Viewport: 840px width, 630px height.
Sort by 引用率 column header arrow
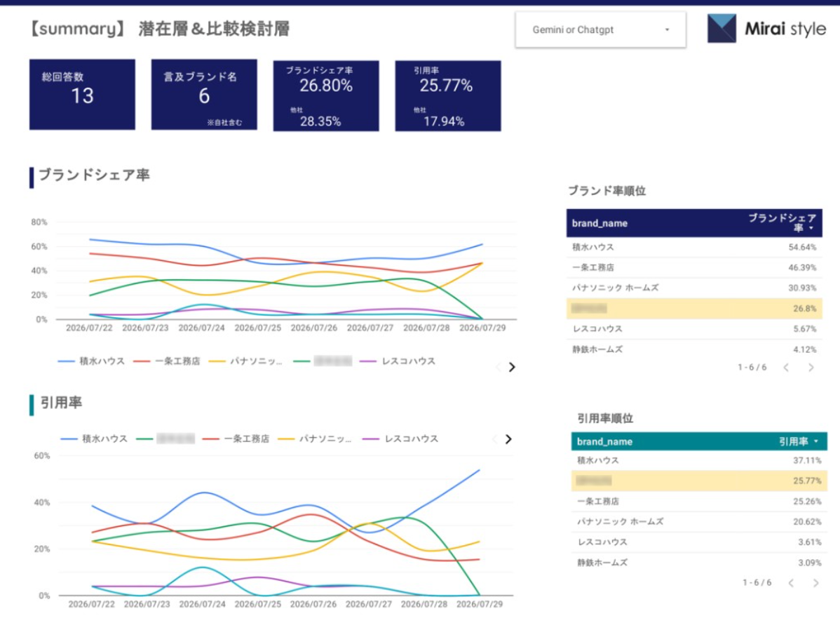tap(816, 441)
